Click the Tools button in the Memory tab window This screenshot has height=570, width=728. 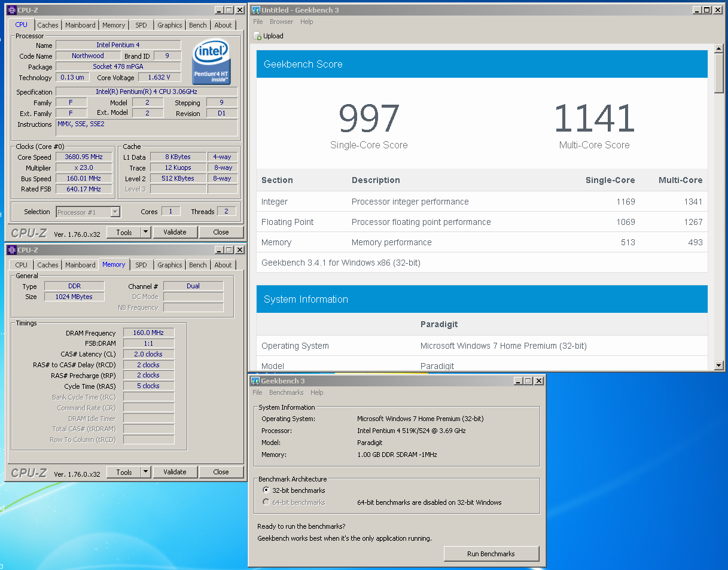coord(124,472)
